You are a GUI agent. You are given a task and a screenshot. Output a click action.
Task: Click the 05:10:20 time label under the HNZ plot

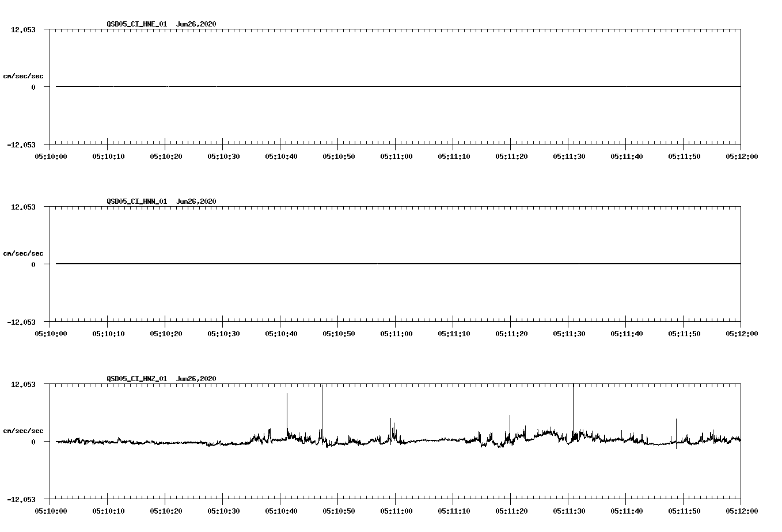pos(166,511)
